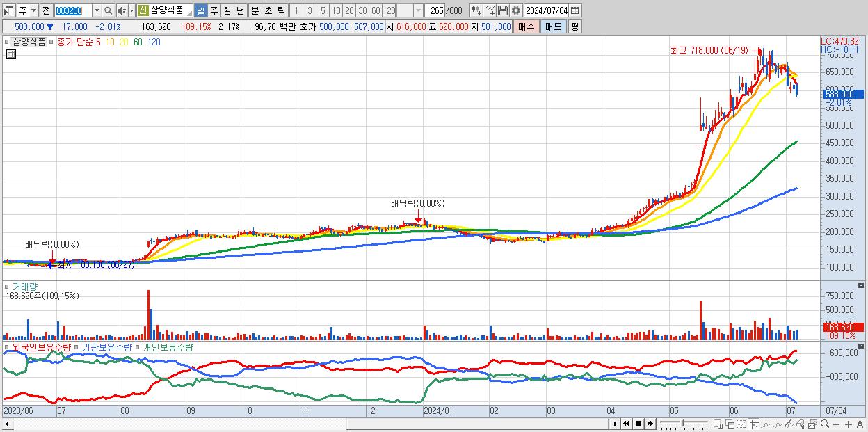Select the 분 (minute) period toggle
This screenshot has width=868, height=432.
coord(255,10)
